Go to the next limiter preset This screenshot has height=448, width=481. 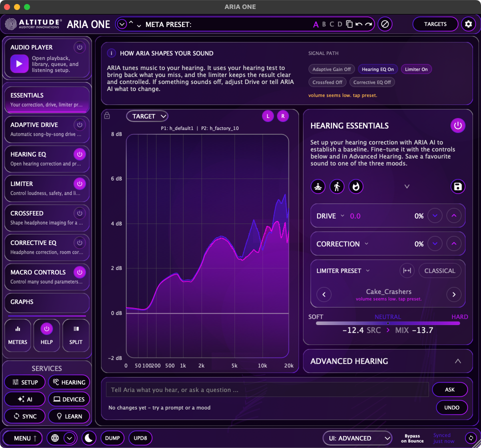click(454, 294)
